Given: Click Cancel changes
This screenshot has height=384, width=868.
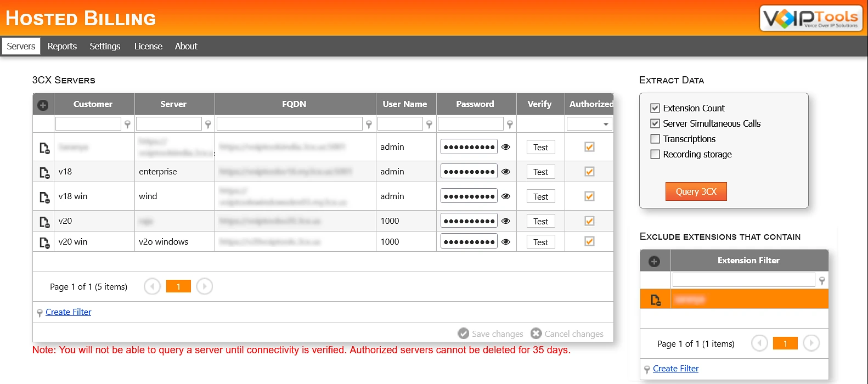Looking at the screenshot, I should point(567,334).
